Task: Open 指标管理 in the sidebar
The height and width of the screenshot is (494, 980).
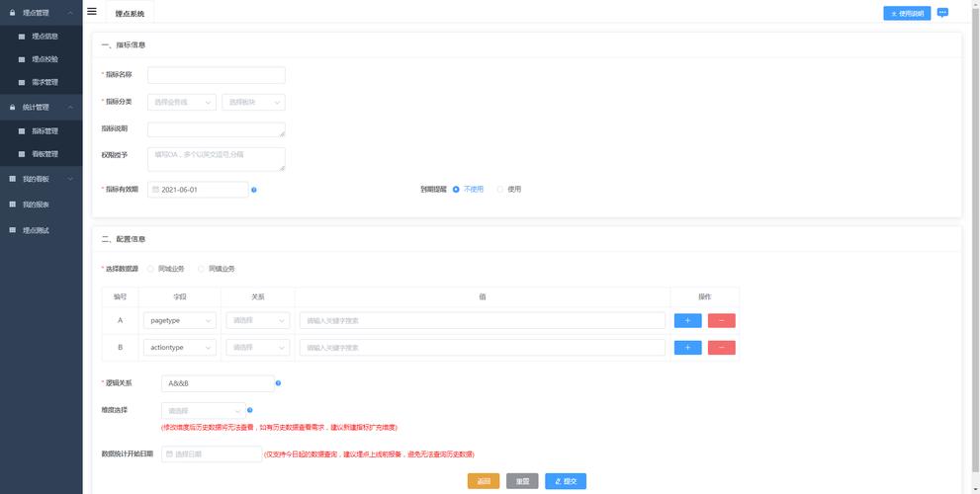Action: [x=42, y=131]
